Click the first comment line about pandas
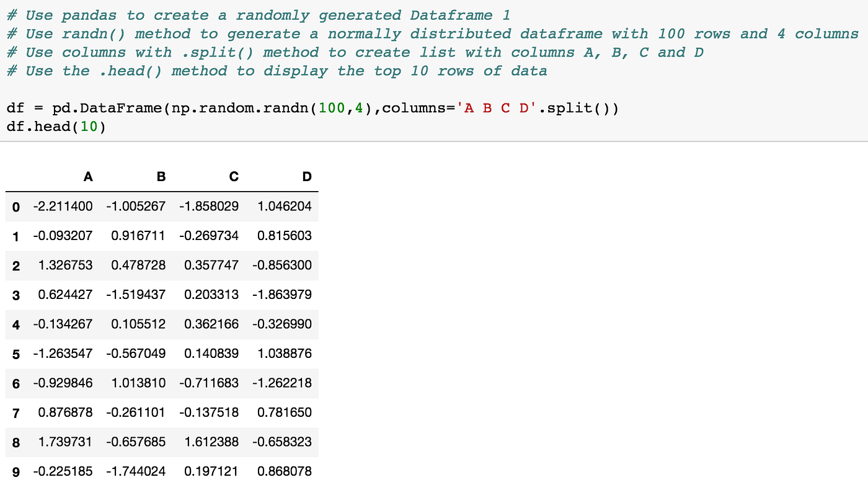The width and height of the screenshot is (868, 490). pos(258,14)
